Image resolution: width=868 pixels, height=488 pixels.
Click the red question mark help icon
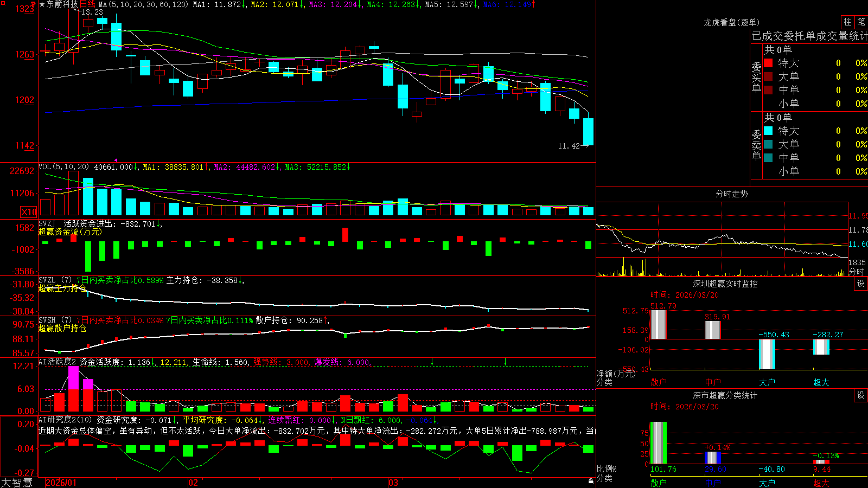click(x=33, y=4)
